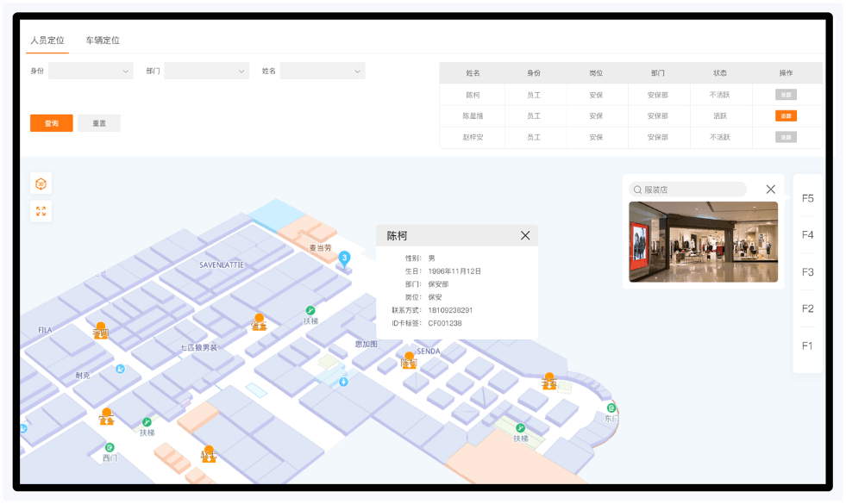The width and height of the screenshot is (846, 504).
Task: Click birthday 1996年11月12日 in popup
Action: click(454, 271)
